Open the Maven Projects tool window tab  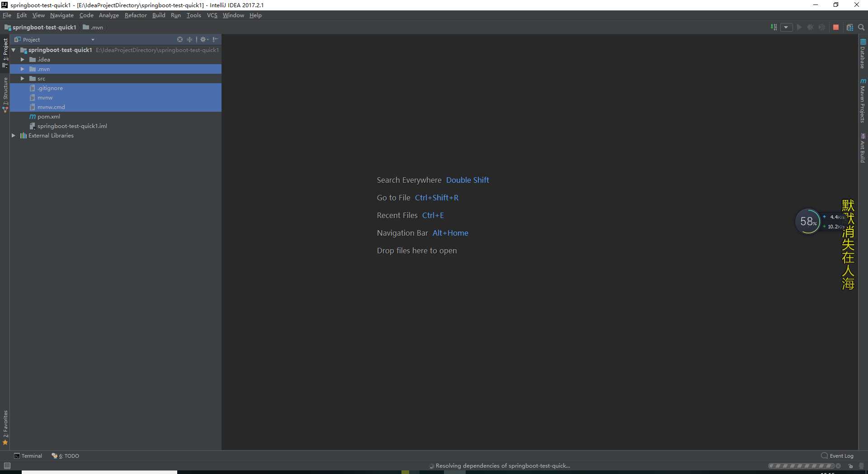tap(863, 100)
